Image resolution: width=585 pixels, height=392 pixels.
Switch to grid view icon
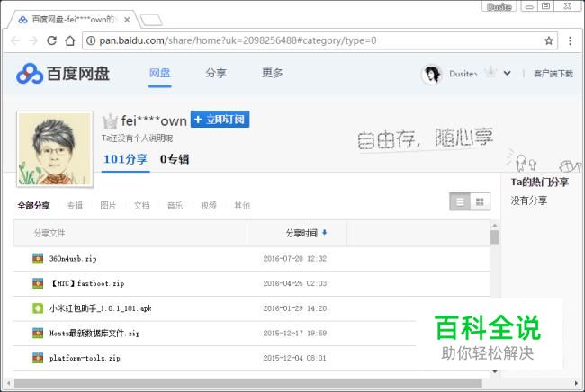480,202
